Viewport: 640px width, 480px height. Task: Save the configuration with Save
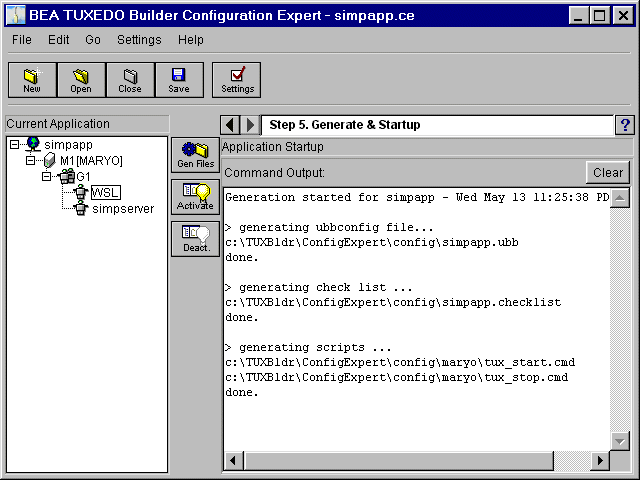pyautogui.click(x=179, y=80)
